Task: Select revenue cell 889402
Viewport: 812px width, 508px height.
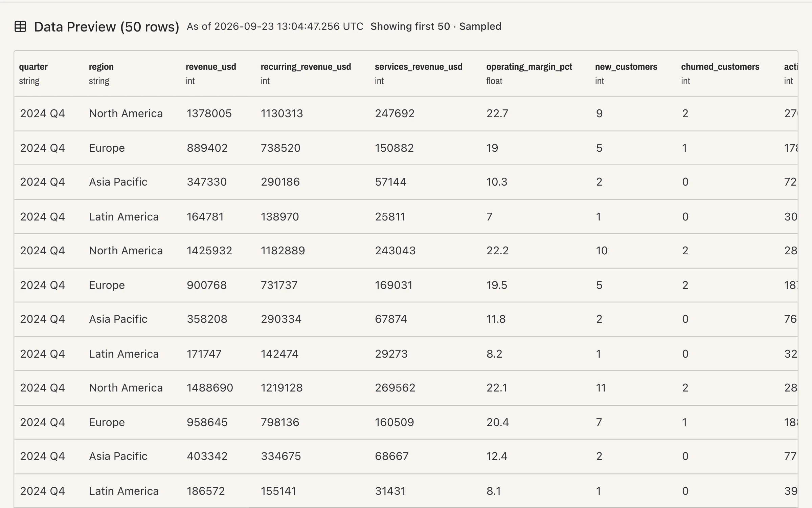Action: (207, 148)
